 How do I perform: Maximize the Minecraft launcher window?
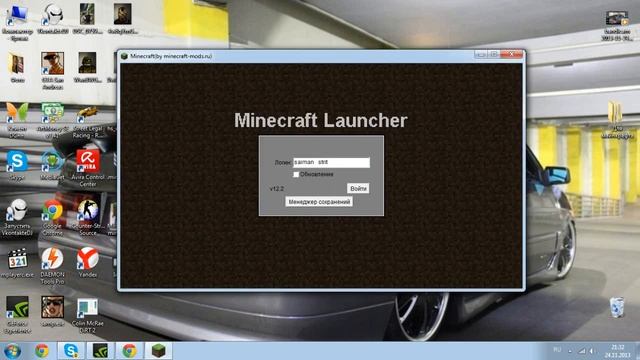click(494, 54)
